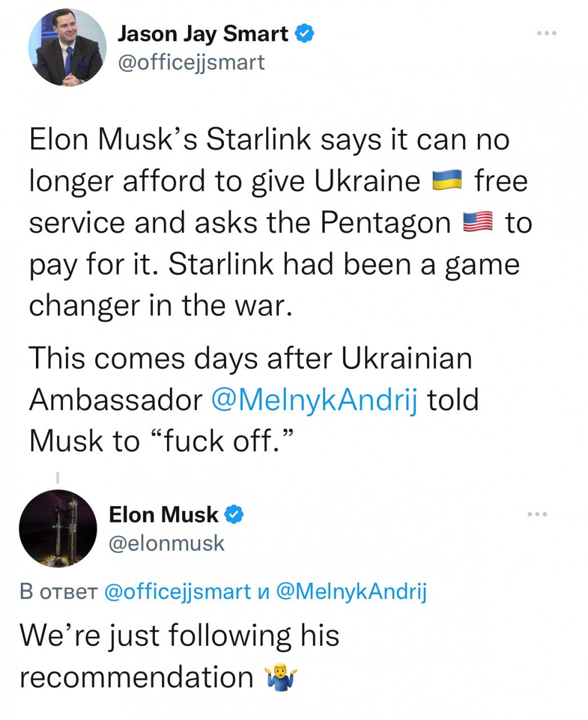Click the Ukraine flag emoji in the tweet

click(447, 181)
